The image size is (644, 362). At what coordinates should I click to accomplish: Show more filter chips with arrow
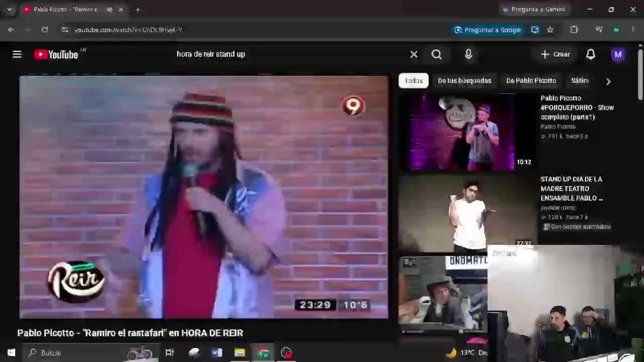pyautogui.click(x=608, y=81)
